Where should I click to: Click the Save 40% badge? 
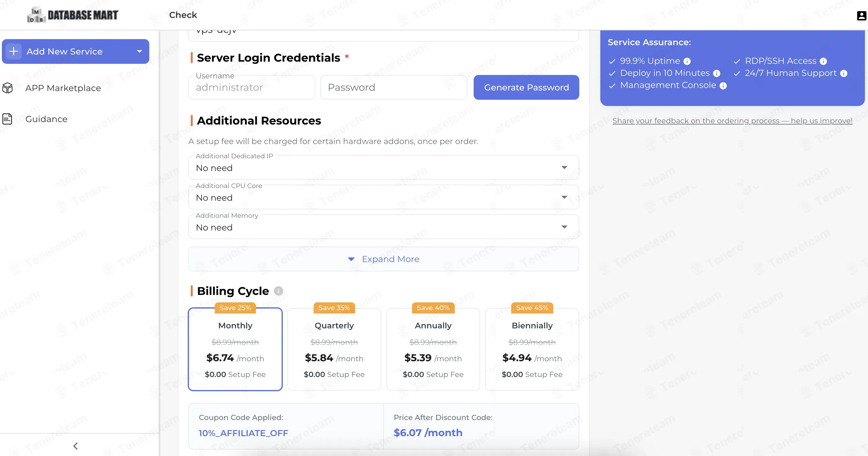(433, 308)
